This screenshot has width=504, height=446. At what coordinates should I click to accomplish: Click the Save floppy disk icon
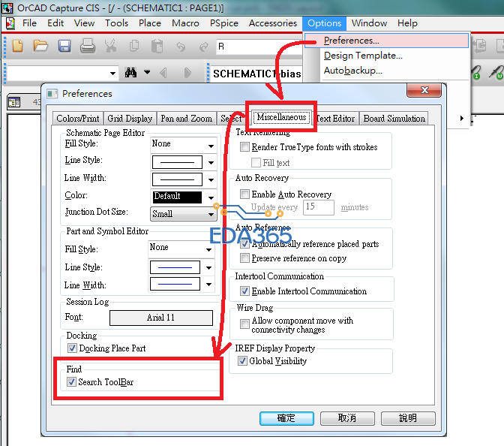tap(64, 46)
